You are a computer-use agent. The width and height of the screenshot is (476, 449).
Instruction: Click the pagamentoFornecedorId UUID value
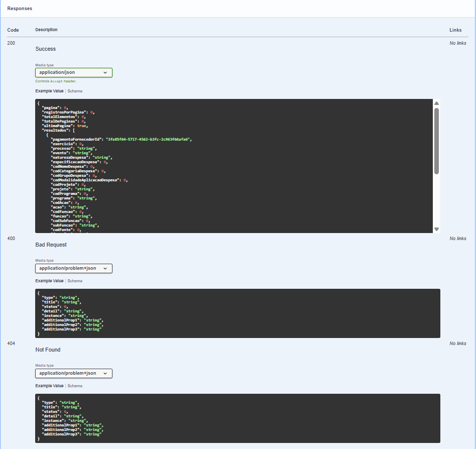pyautogui.click(x=148, y=139)
